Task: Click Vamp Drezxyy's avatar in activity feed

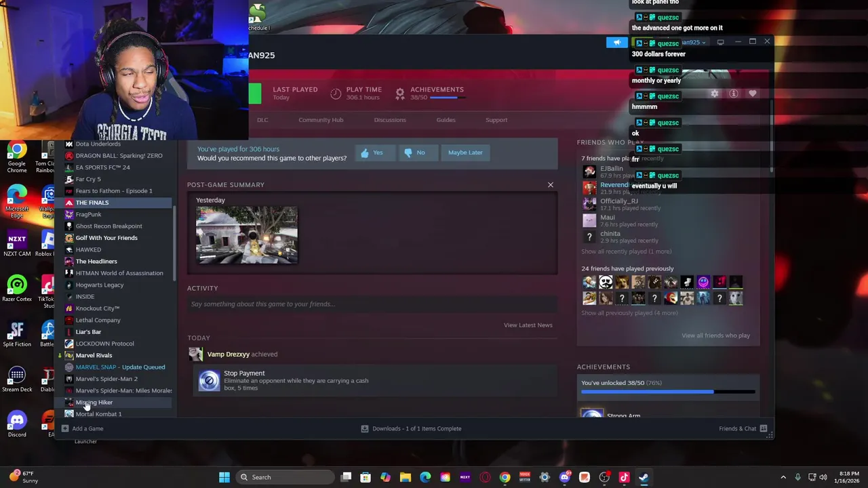Action: [195, 354]
